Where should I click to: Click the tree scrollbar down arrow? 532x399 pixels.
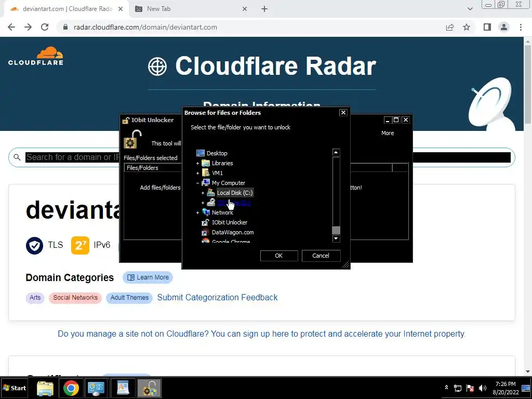pos(336,238)
